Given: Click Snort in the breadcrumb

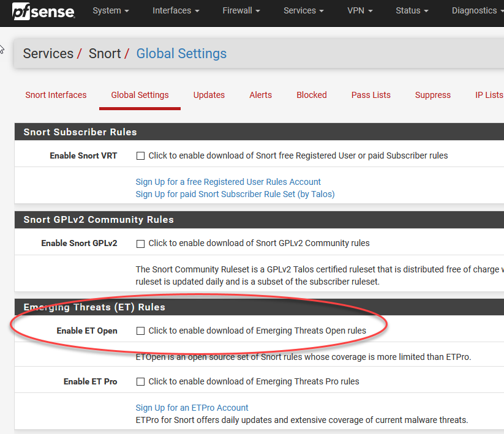Looking at the screenshot, I should pos(105,54).
